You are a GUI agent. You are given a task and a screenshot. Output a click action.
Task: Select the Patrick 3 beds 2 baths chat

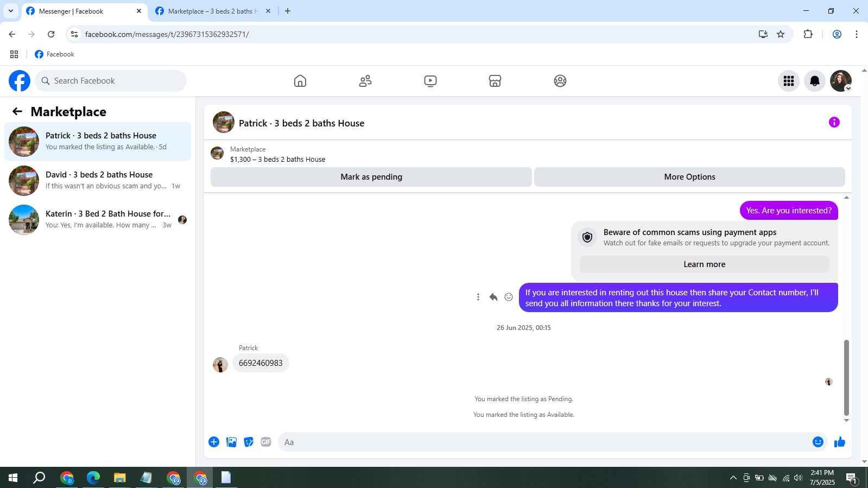[98, 142]
